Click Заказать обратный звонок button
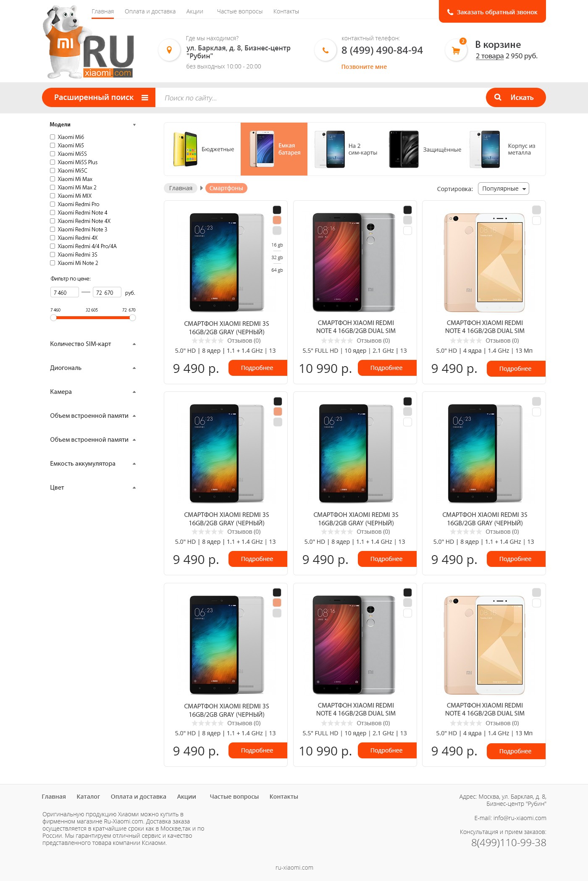Image resolution: width=588 pixels, height=881 pixels. (492, 11)
